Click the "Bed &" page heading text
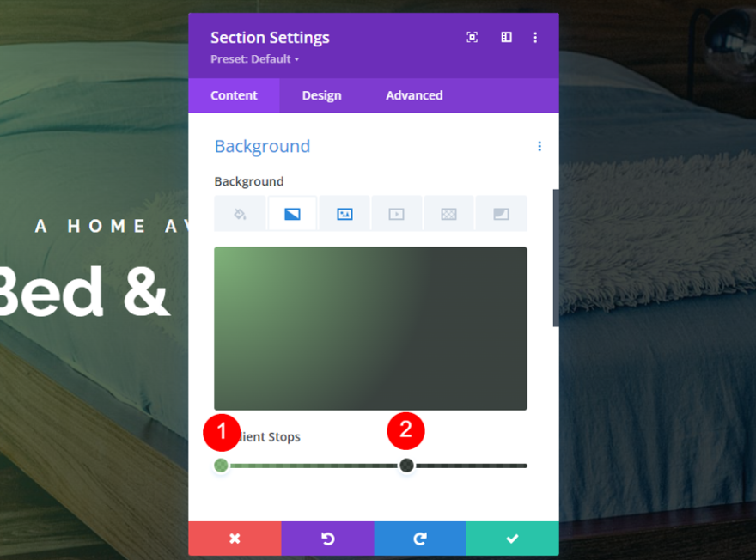 coord(83,291)
